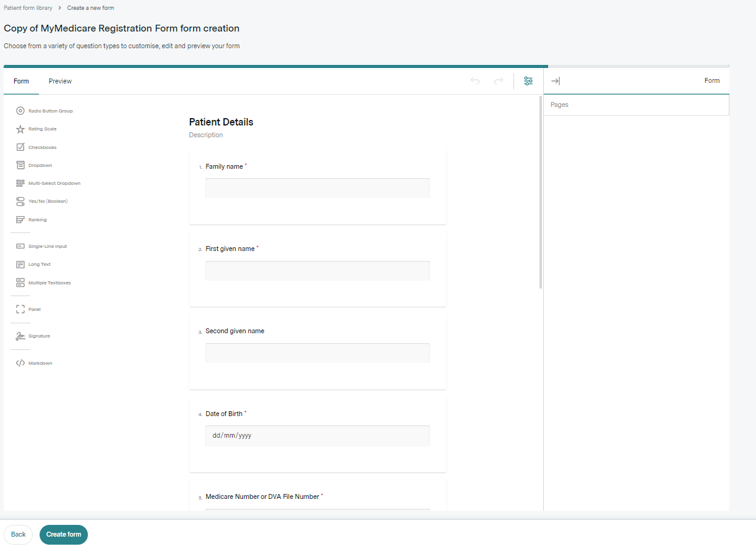The height and width of the screenshot is (549, 756).
Task: Click the Create form button
Action: click(x=64, y=534)
